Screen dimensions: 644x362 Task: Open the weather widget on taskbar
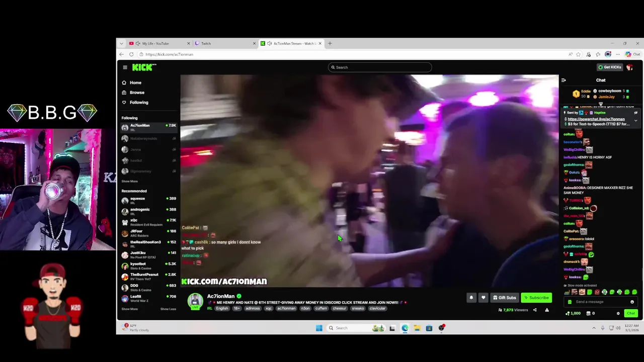pyautogui.click(x=136, y=328)
